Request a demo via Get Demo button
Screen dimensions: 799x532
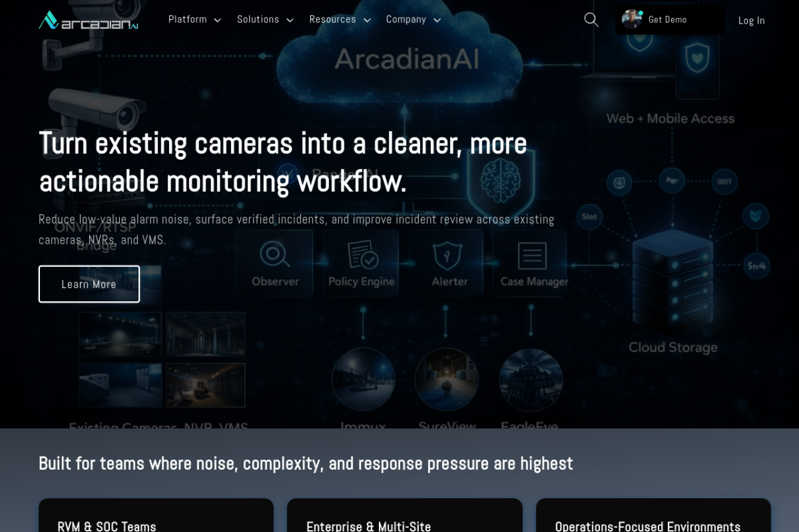(670, 20)
